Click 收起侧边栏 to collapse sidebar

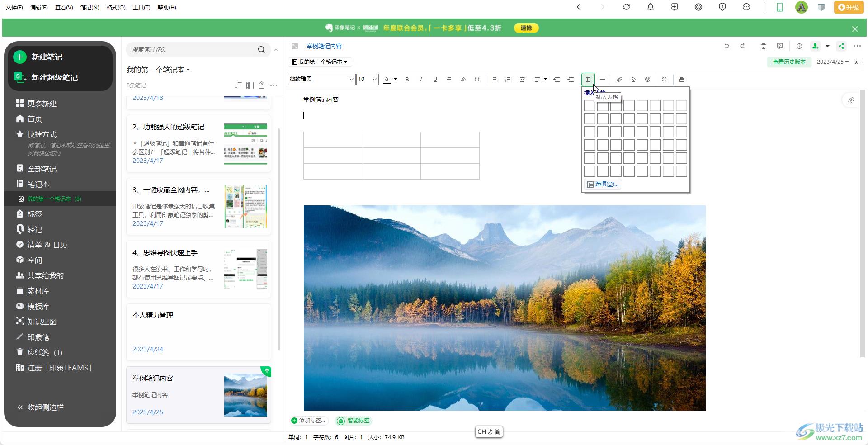coord(40,407)
